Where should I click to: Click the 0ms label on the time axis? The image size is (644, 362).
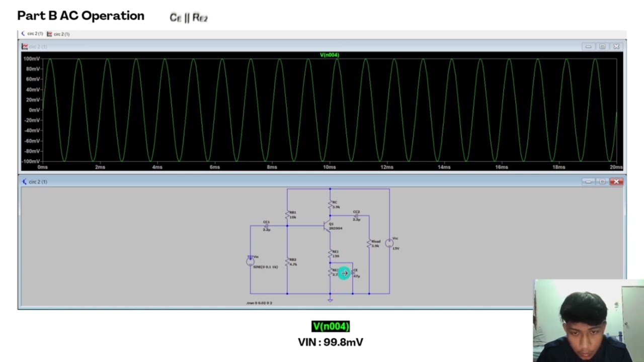pos(43,167)
